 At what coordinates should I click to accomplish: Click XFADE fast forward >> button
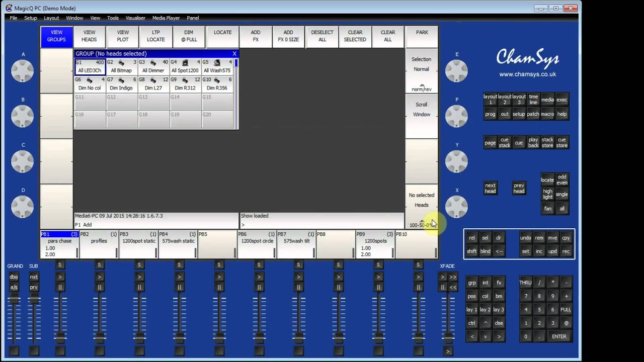[x=453, y=277]
